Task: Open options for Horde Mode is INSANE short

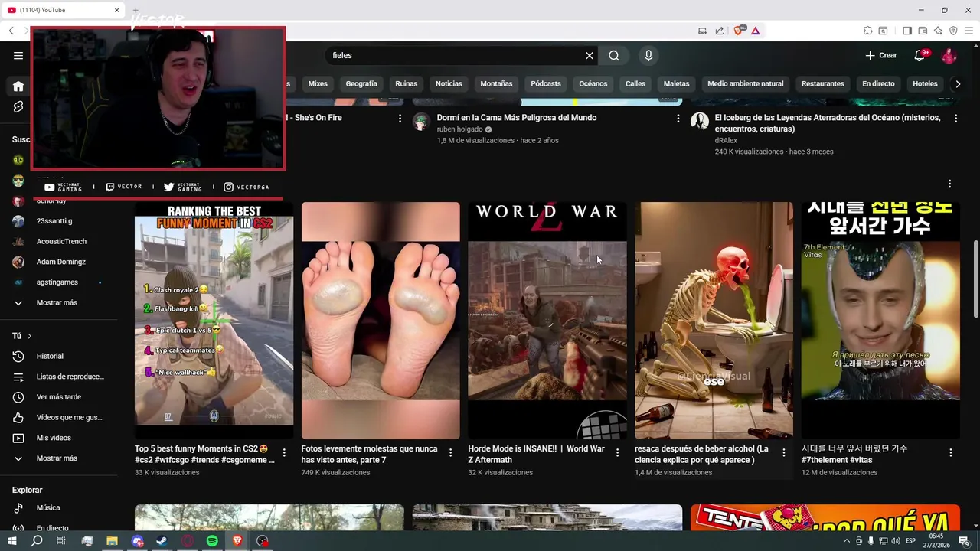Action: 617,453
